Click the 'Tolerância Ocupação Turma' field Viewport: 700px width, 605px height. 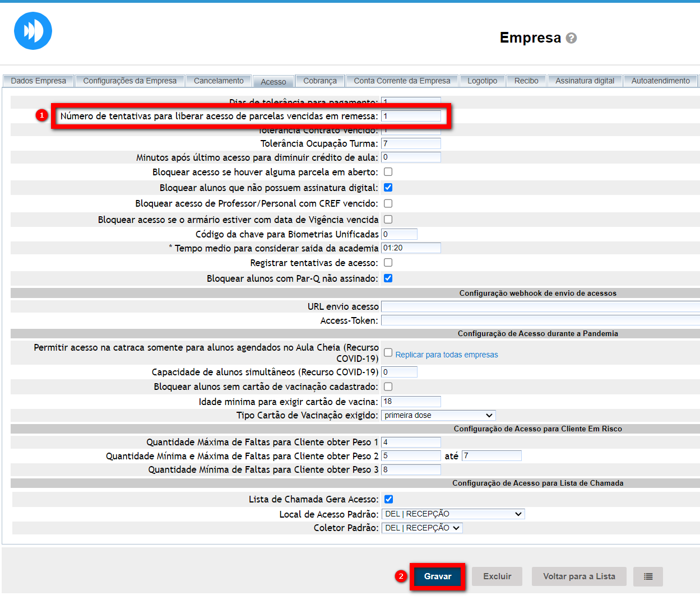point(411,144)
